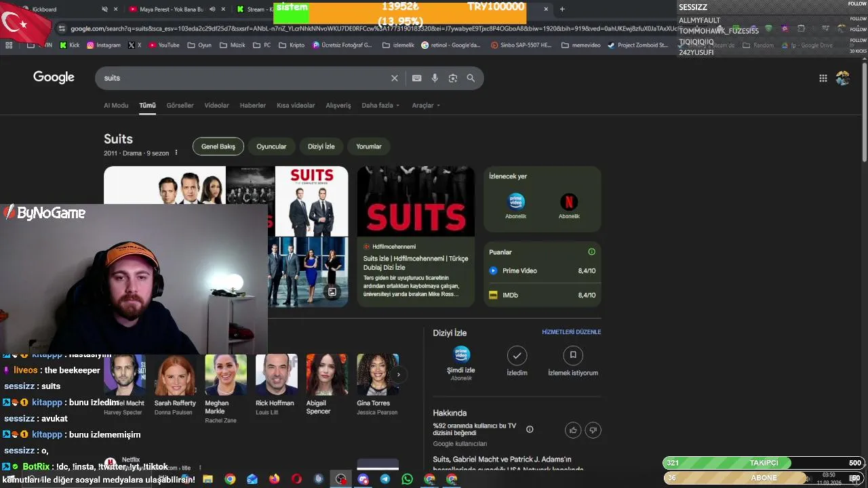Open Rick Hoffman cast card
Image resolution: width=868 pixels, height=488 pixels.
tap(276, 384)
